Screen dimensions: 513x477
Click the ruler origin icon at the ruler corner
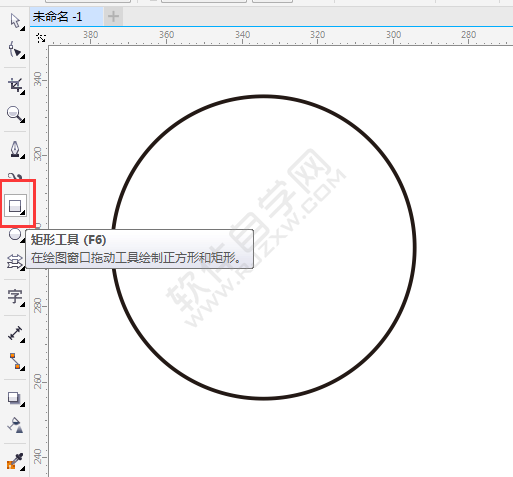click(41, 38)
